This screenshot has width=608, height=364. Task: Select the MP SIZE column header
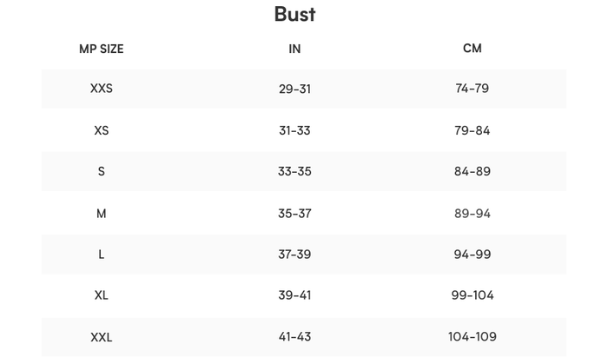[102, 49]
